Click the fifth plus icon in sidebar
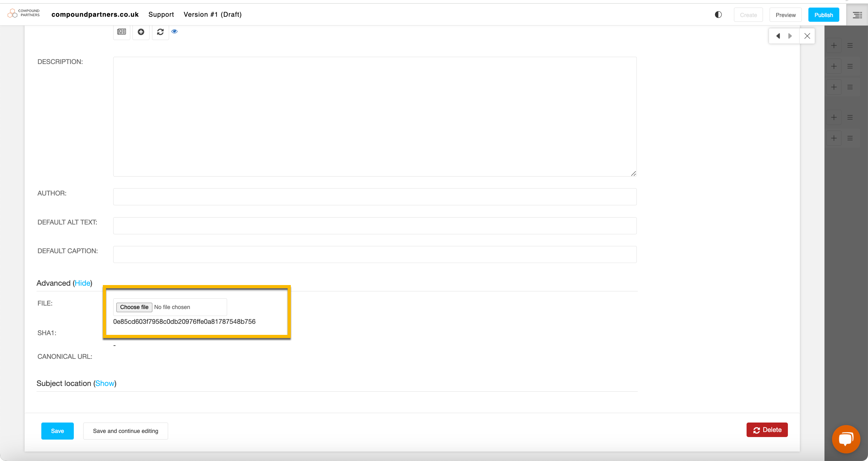The width and height of the screenshot is (868, 461). pos(834,138)
